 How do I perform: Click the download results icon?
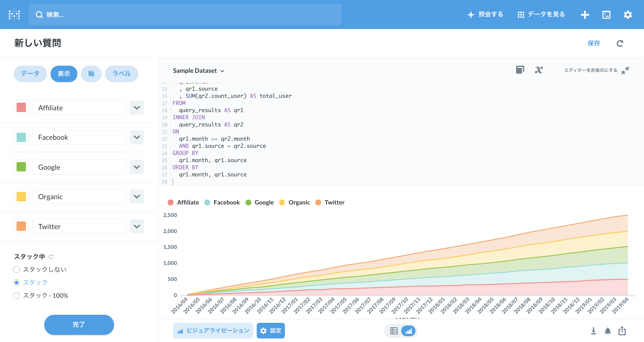pos(593,331)
